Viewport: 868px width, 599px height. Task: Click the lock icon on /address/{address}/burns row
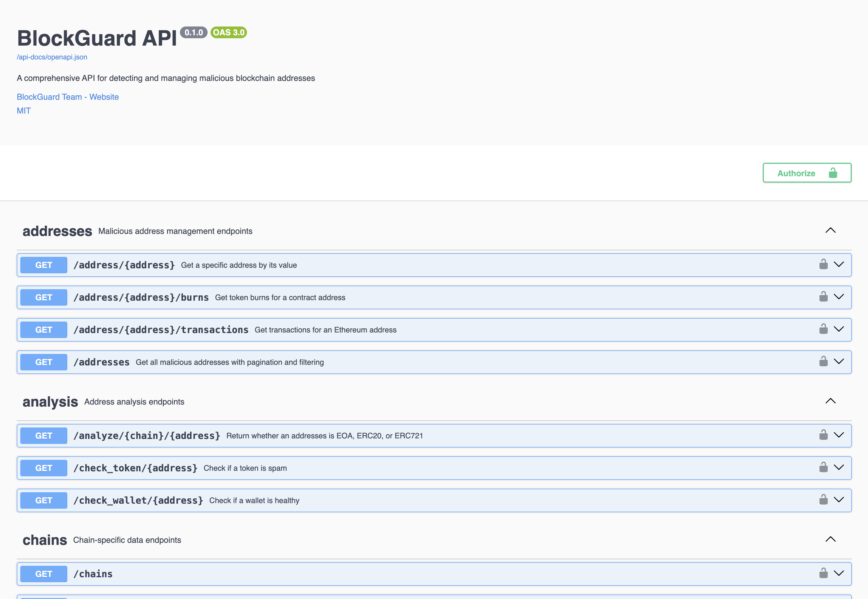824,297
